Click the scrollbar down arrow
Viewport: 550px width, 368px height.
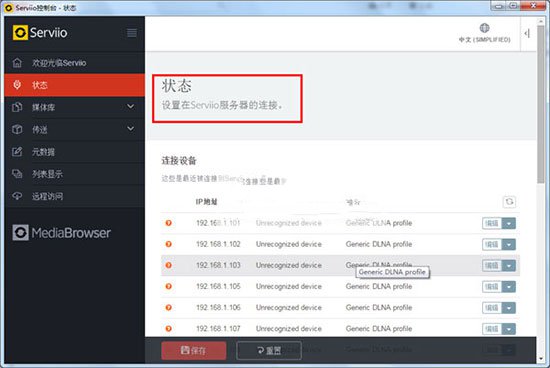[x=541, y=359]
